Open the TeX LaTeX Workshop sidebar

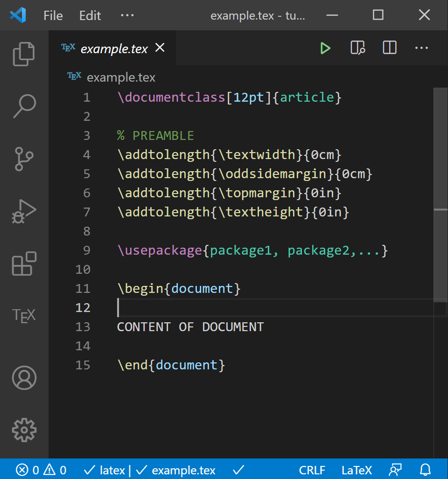[x=24, y=316]
